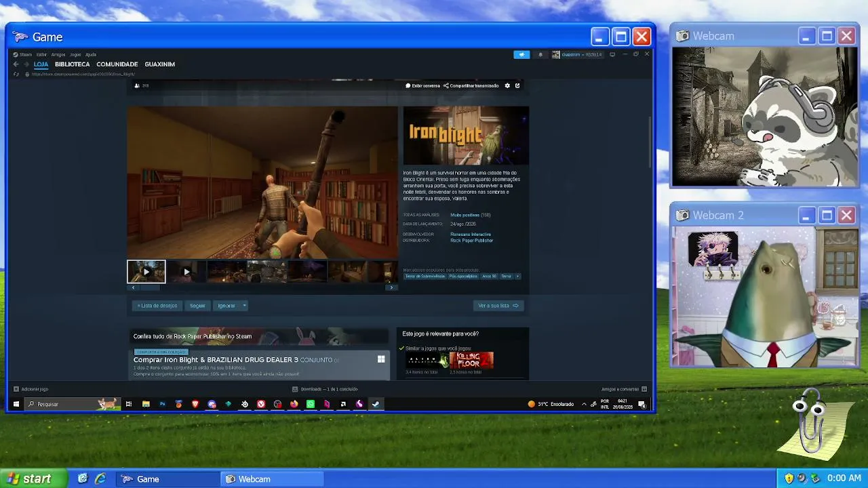This screenshot has height=488, width=868.
Task: Reload the Steam store page
Action: tap(16, 74)
